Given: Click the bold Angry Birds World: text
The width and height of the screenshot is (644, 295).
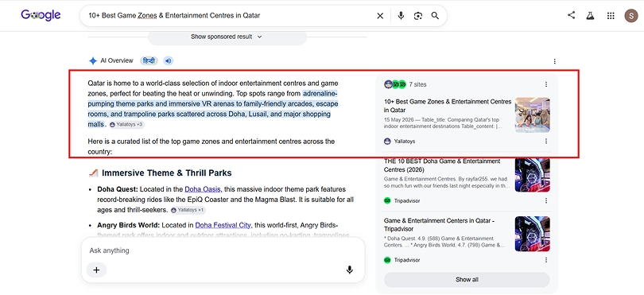Looking at the screenshot, I should 129,225.
